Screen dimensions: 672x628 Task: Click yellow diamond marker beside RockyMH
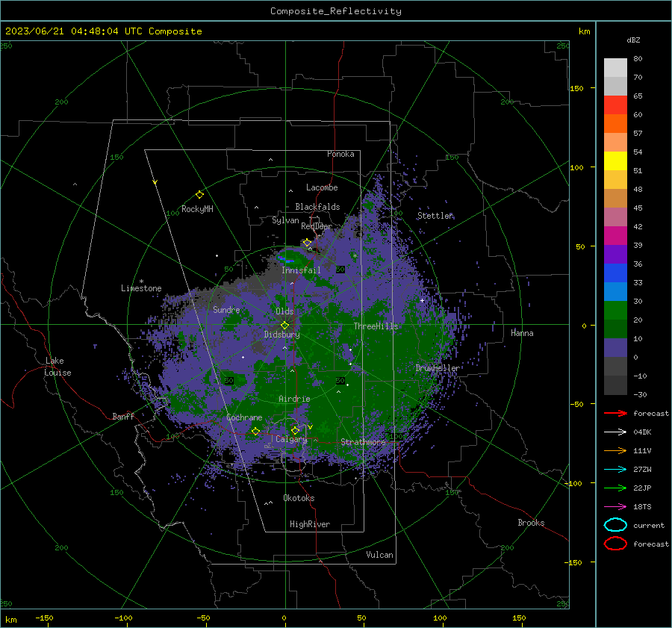pyautogui.click(x=199, y=195)
